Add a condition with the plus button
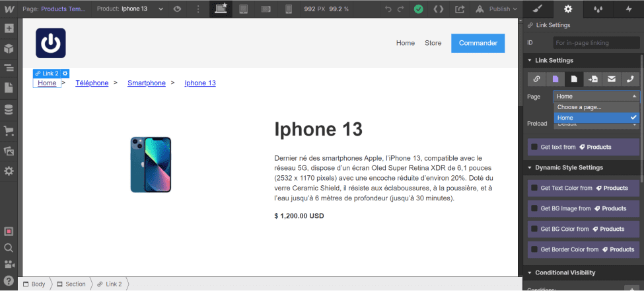The image size is (644, 291). (631, 288)
